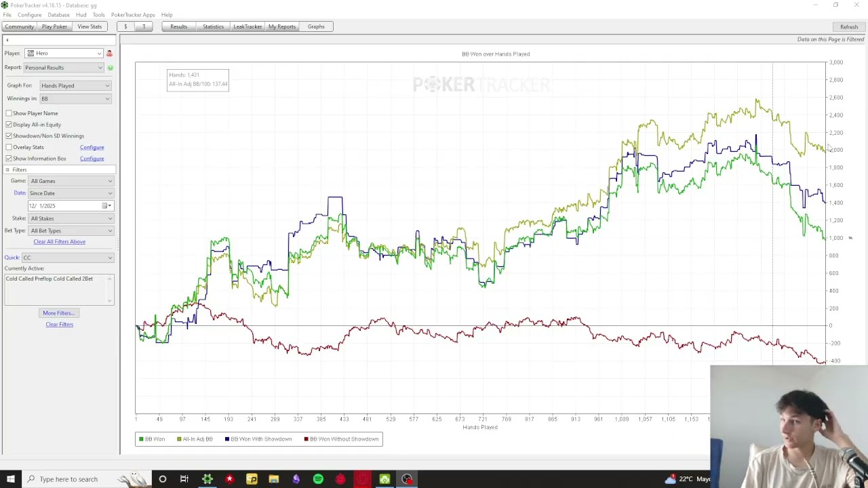Viewport: 868px width, 488px height.
Task: Click Configure link next to Overlay Stats
Action: point(92,147)
